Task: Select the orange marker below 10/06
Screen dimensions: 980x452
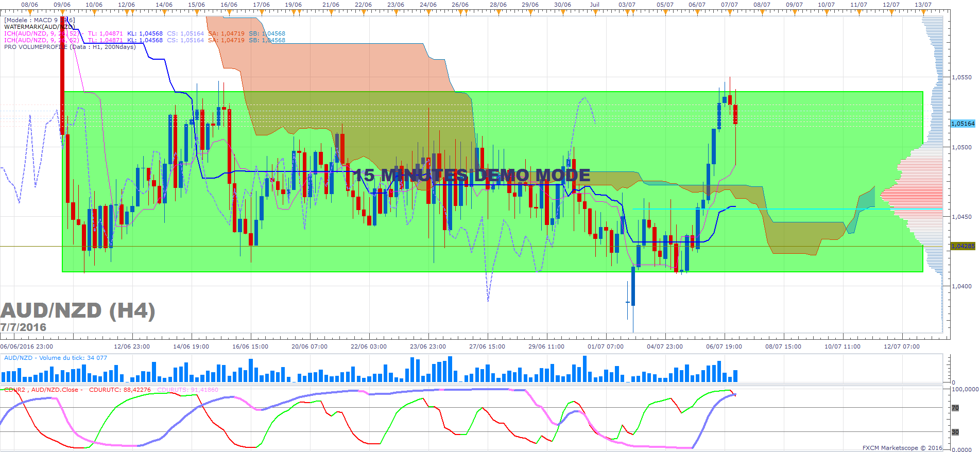Action: [94, 12]
